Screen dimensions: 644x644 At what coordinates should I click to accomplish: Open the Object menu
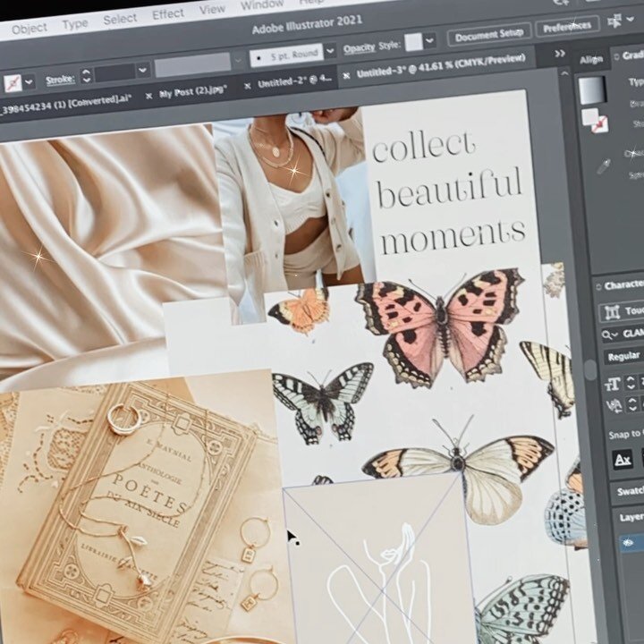(x=29, y=29)
